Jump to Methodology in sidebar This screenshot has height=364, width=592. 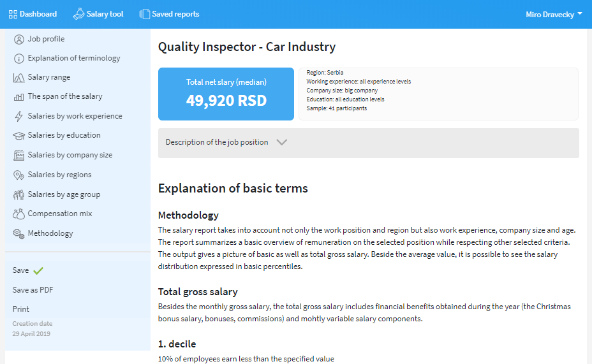tap(50, 233)
